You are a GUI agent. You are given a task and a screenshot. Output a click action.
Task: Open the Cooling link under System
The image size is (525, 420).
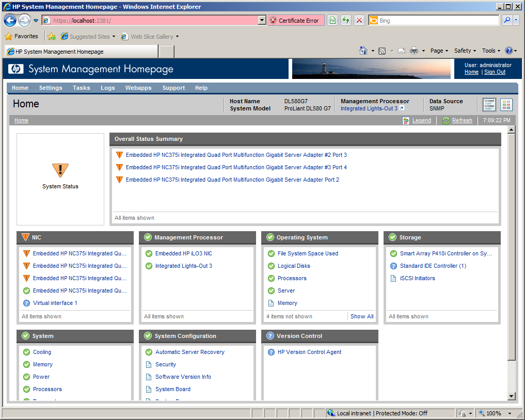(42, 352)
